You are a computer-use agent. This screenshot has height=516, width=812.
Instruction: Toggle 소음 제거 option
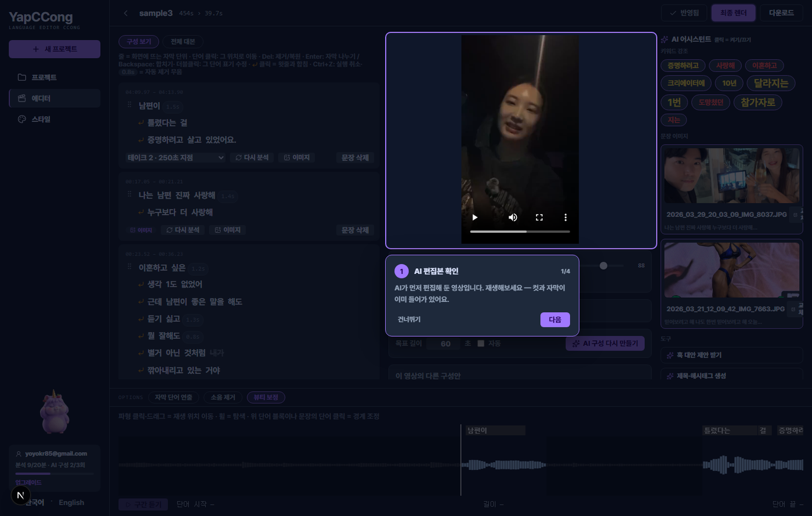coord(223,397)
